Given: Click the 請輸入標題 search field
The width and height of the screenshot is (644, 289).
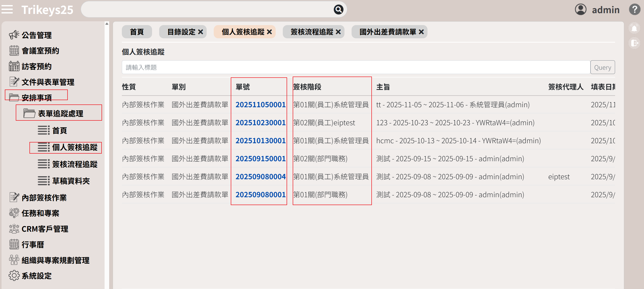Looking at the screenshot, I should tap(355, 67).
